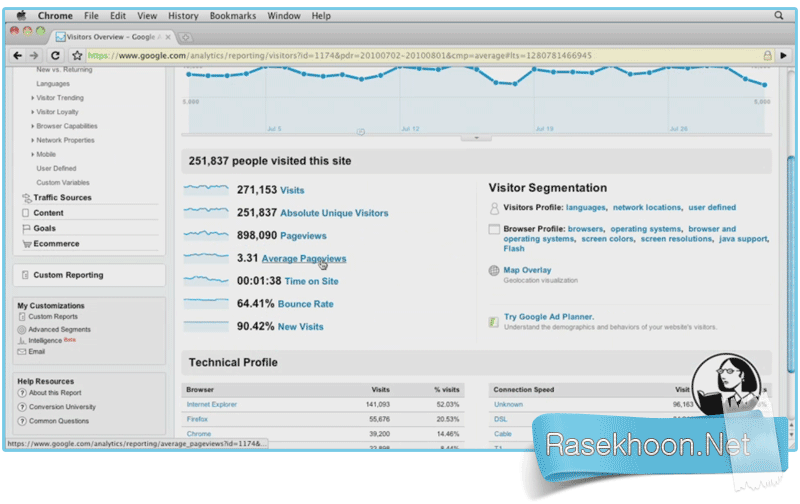Open Absolute Unique Visitors link
The width and height of the screenshot is (800, 504).
click(334, 213)
